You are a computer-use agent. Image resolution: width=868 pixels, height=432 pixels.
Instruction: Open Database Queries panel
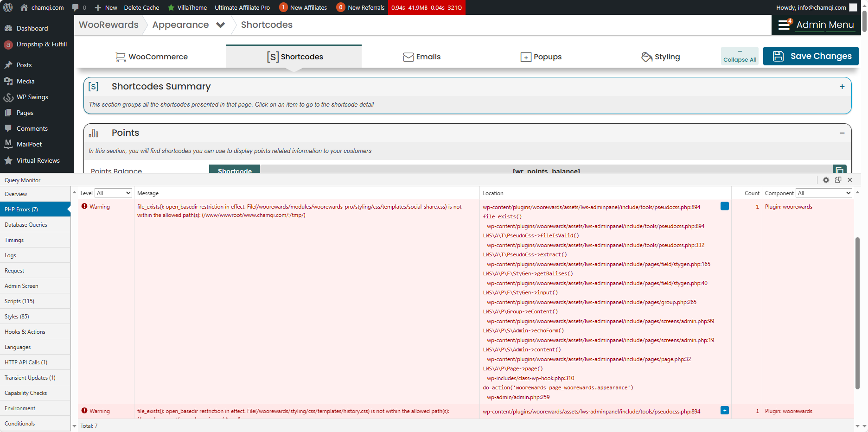[x=35, y=224]
